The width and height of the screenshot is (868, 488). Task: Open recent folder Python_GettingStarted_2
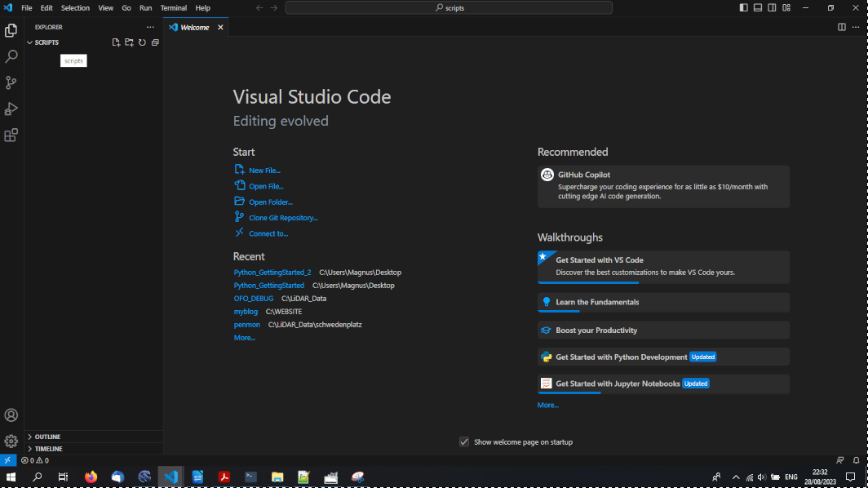pyautogui.click(x=272, y=273)
